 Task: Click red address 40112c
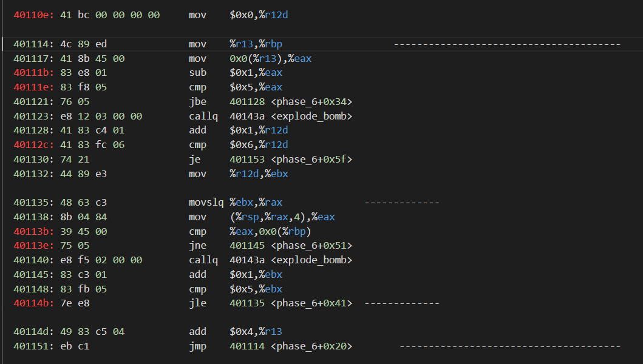34,145
